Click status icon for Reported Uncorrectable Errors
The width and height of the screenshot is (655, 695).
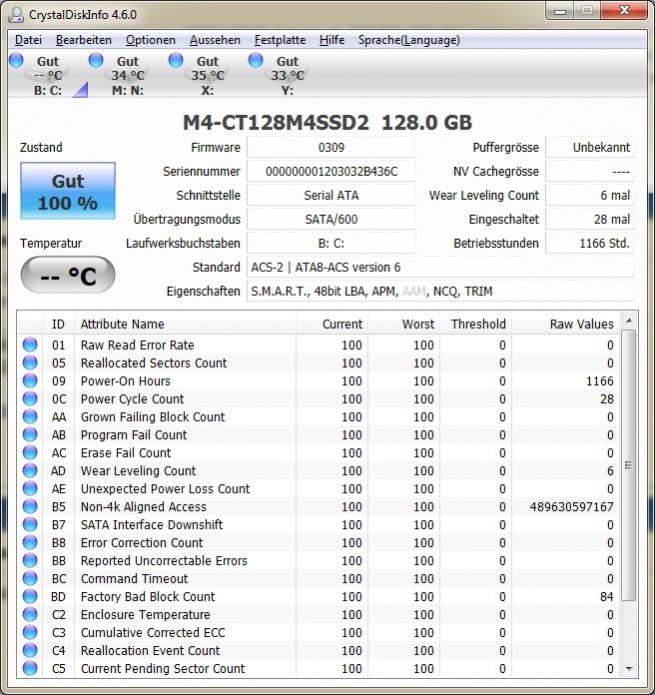pos(30,560)
